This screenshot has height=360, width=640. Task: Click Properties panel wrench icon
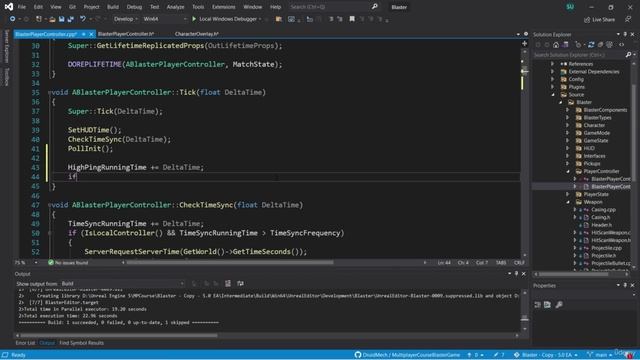coord(559,304)
